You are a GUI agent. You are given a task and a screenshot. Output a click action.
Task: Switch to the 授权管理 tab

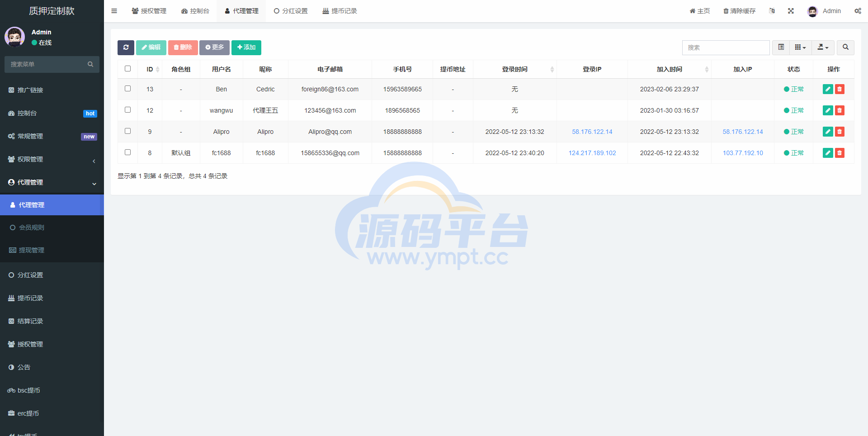(x=149, y=11)
